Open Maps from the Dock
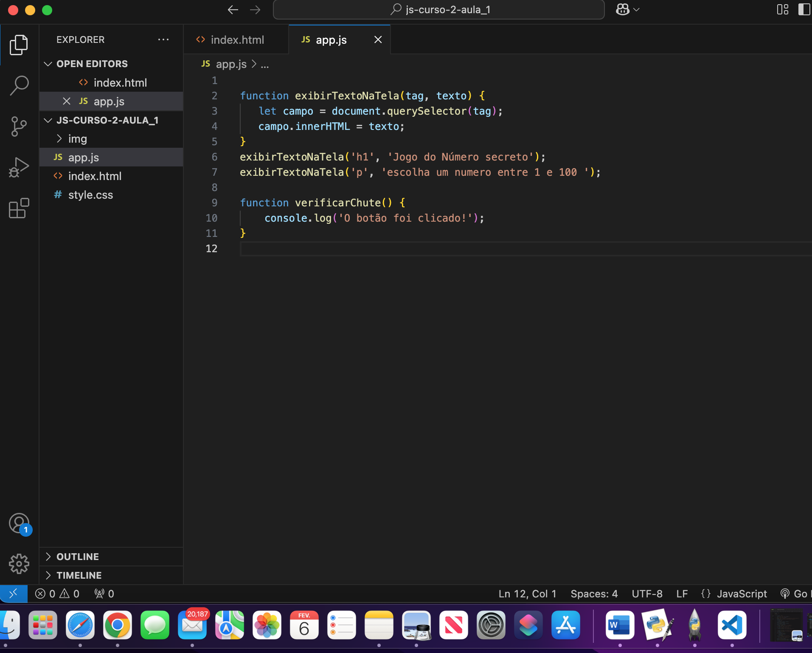812x653 pixels. (x=230, y=625)
